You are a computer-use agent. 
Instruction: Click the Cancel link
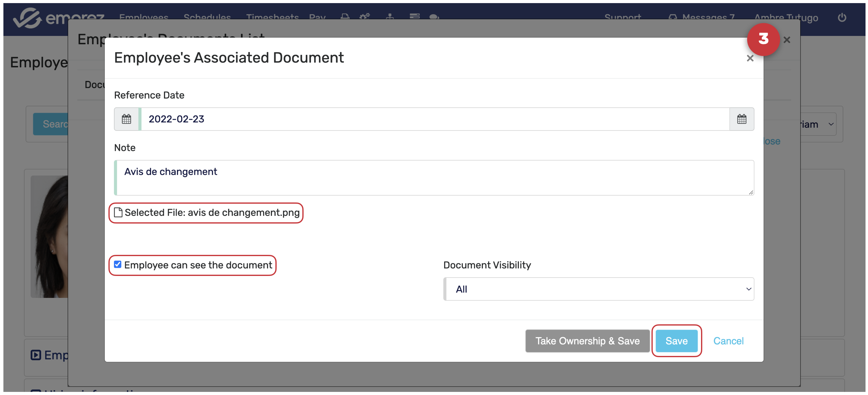click(728, 341)
